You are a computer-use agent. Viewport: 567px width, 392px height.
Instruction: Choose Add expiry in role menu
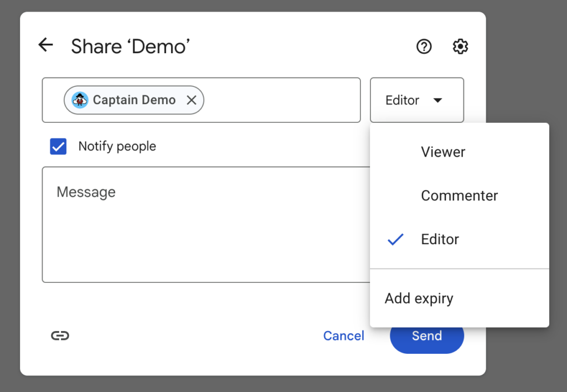[419, 299]
